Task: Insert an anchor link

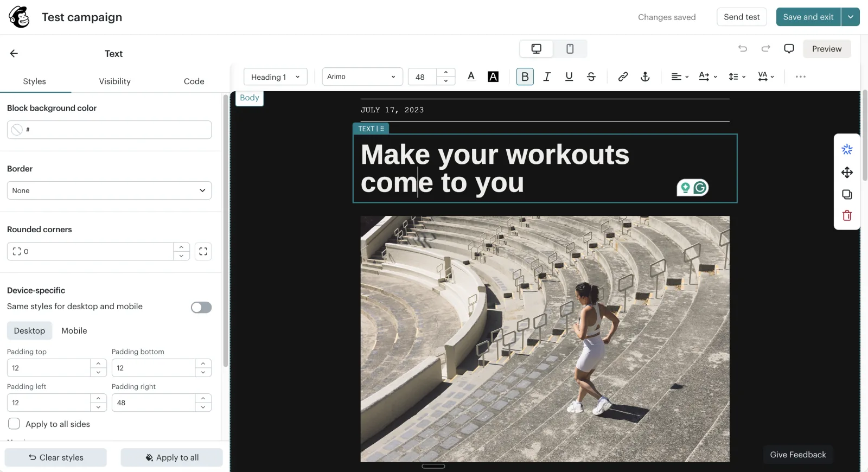Action: click(645, 76)
